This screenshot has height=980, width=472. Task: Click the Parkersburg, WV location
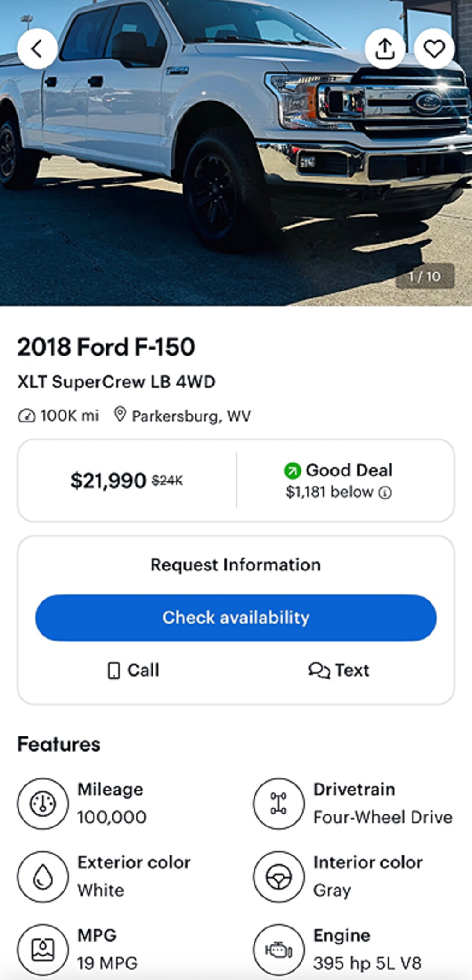pyautogui.click(x=191, y=416)
